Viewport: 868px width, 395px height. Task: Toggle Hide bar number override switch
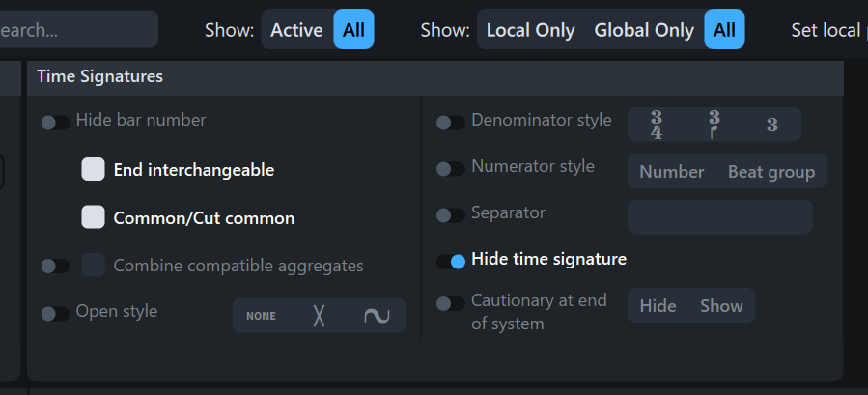(x=55, y=122)
